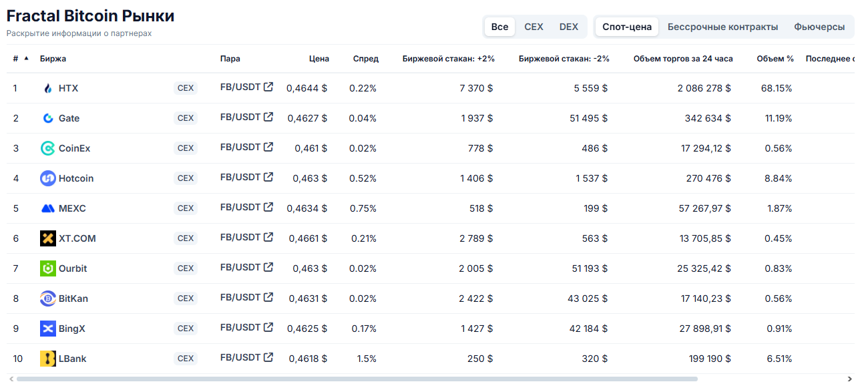This screenshot has height=392, width=868.
Task: Click the scrollbar right arrow
Action: pos(850,379)
